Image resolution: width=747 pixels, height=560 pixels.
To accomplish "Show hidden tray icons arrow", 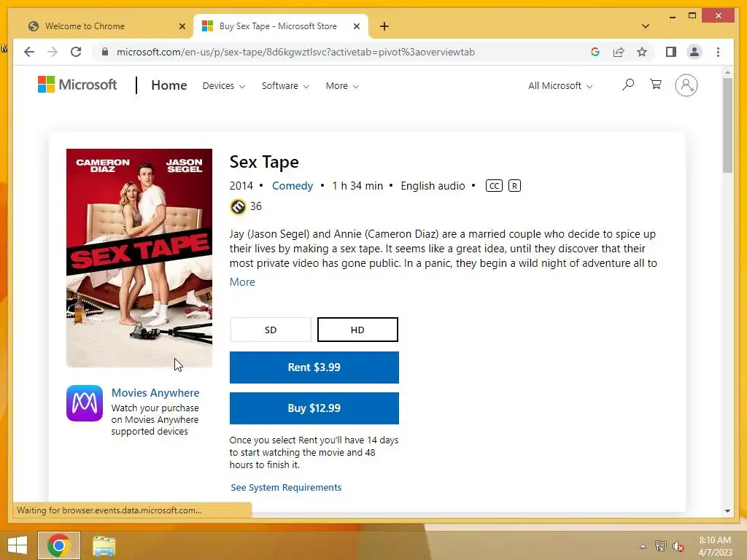I will [x=643, y=546].
